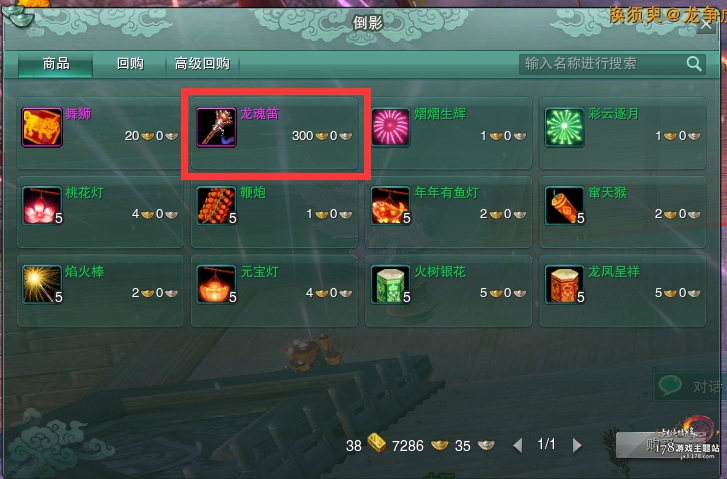Pick the pink 熠熠生辉 firework icon
Viewport: 727px width, 479px height.
pyautogui.click(x=390, y=127)
